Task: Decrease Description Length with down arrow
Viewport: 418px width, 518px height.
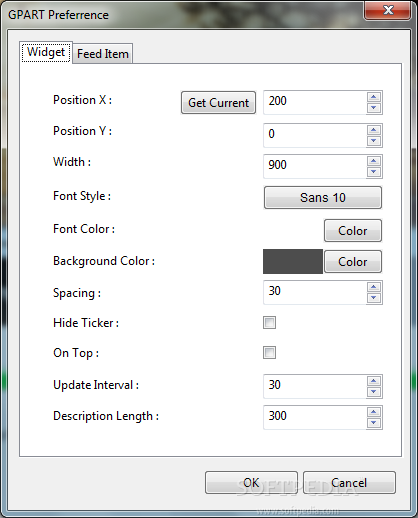Action: (374, 423)
